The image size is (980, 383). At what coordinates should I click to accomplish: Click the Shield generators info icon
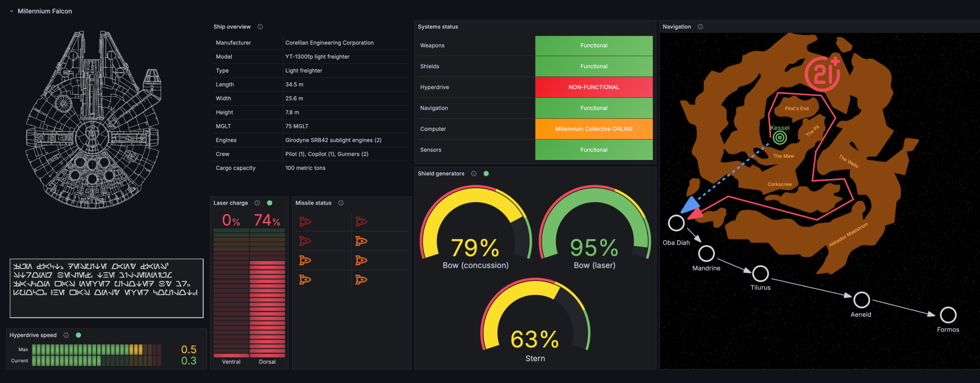(x=474, y=174)
